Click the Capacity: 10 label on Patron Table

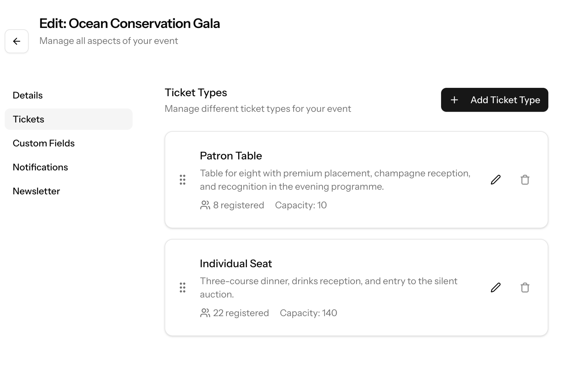[x=301, y=205]
